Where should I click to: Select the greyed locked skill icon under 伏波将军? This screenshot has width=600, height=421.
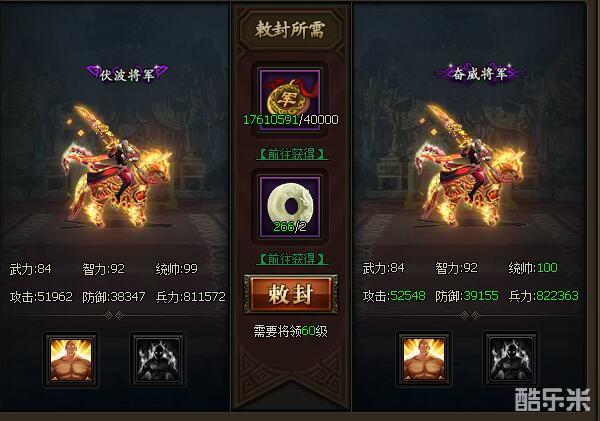click(x=158, y=360)
